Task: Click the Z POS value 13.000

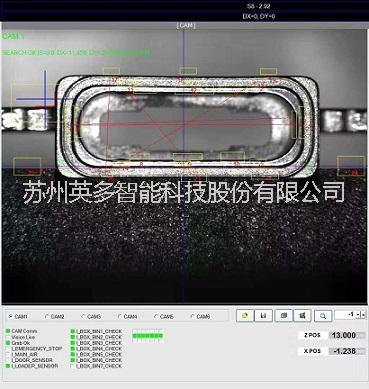Action: tap(346, 335)
